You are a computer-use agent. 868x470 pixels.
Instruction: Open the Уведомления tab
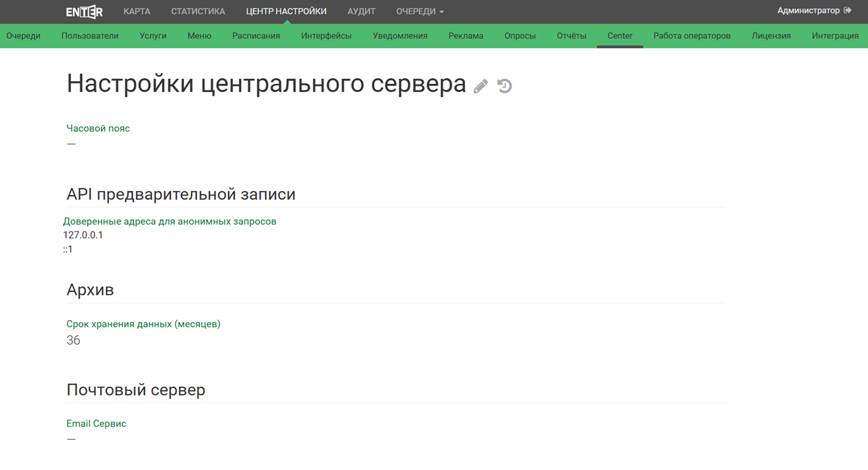(400, 36)
